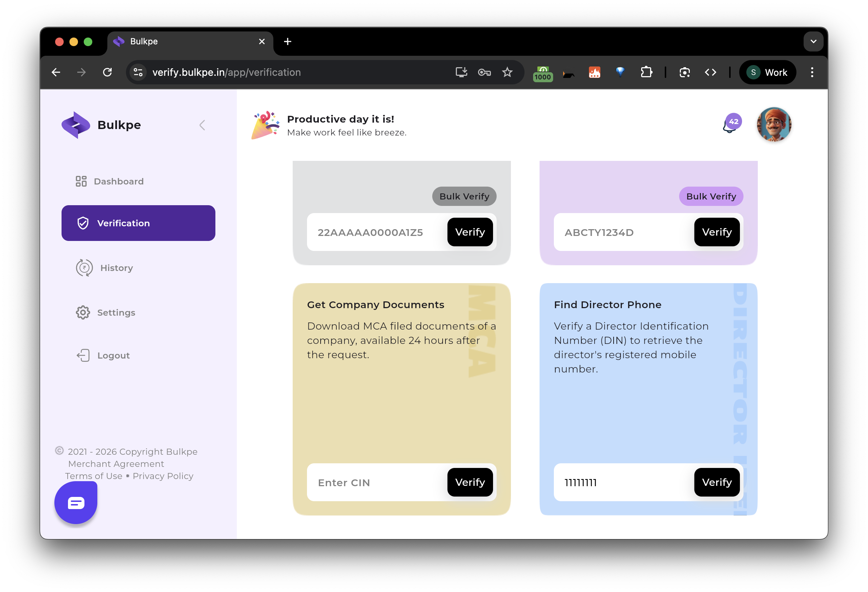Open the view site information icon
Viewport: 868px width, 592px height.
138,73
